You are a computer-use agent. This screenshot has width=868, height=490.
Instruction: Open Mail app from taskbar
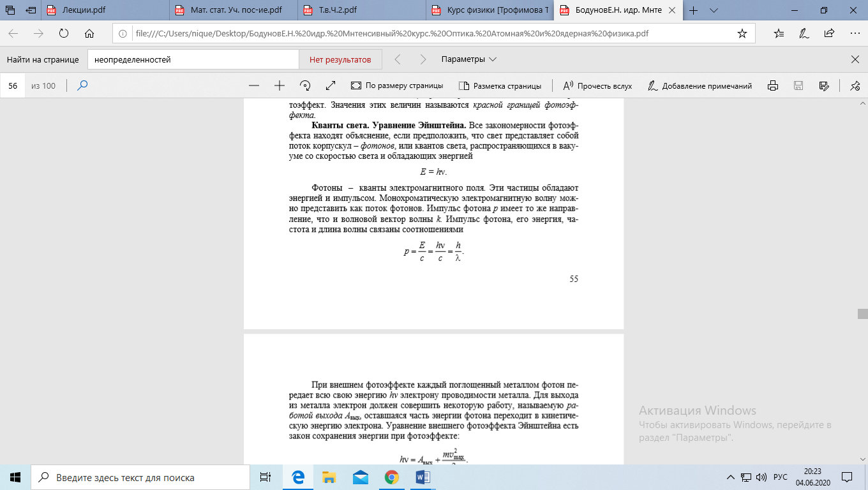point(360,477)
